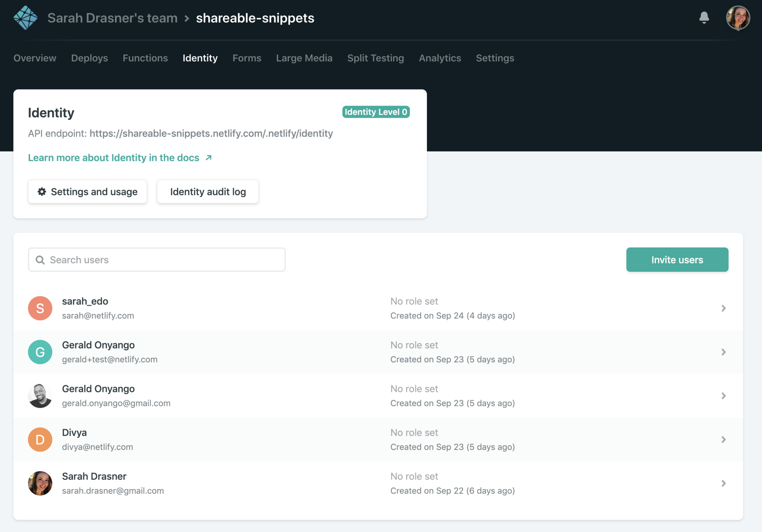Open Settings and usage
The height and width of the screenshot is (532, 762).
coord(88,192)
